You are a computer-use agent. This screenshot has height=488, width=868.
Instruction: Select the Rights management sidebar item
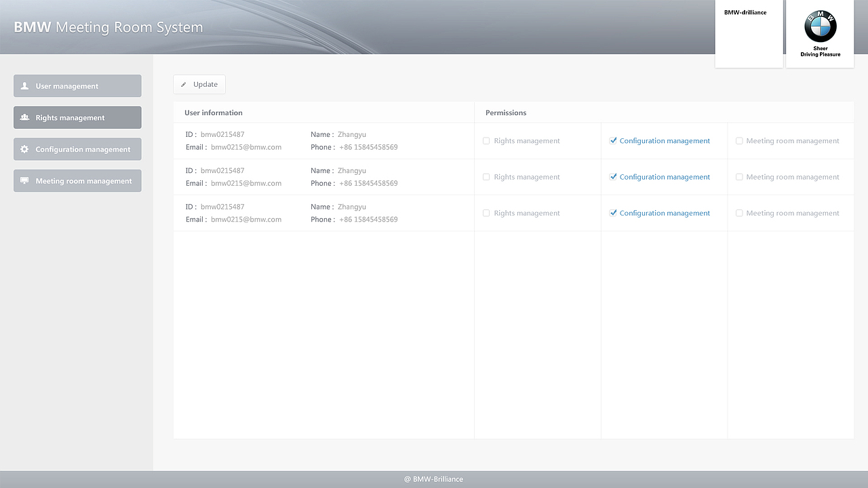(77, 117)
